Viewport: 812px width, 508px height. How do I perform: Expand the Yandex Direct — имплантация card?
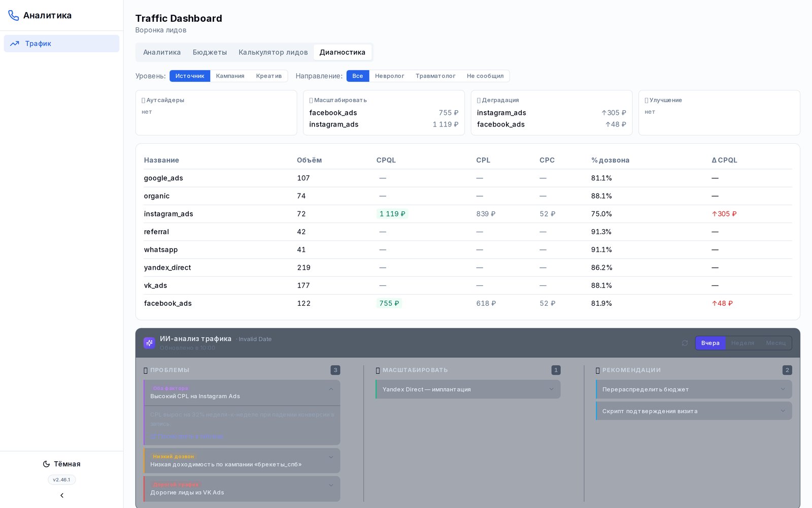pos(468,390)
